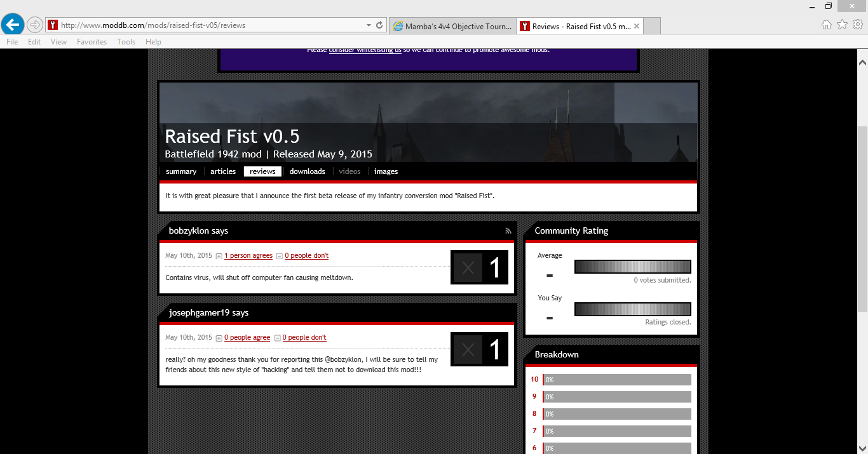Click the 9 rating breakdown bar

tap(617, 397)
